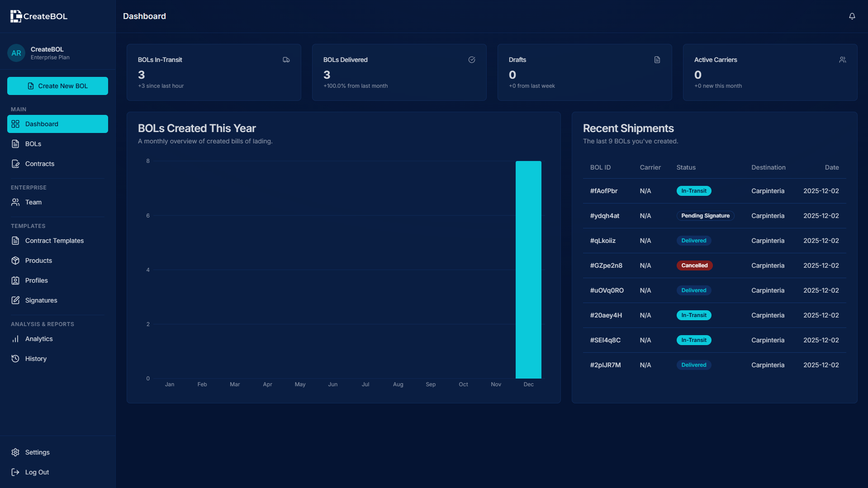Click the truck icon on BOLs In-Transit card

[286, 59]
